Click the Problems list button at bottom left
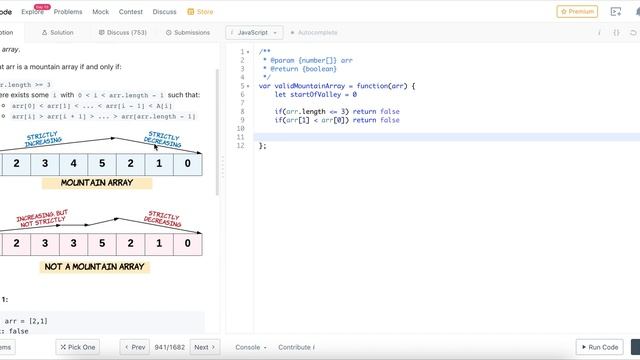 (7, 347)
